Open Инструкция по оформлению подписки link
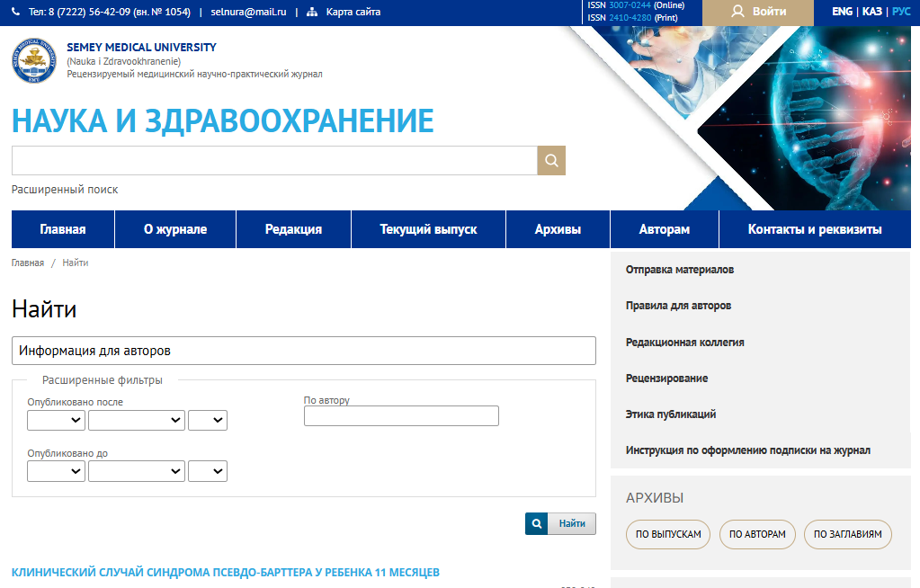This screenshot has width=920, height=588. pyautogui.click(x=748, y=450)
